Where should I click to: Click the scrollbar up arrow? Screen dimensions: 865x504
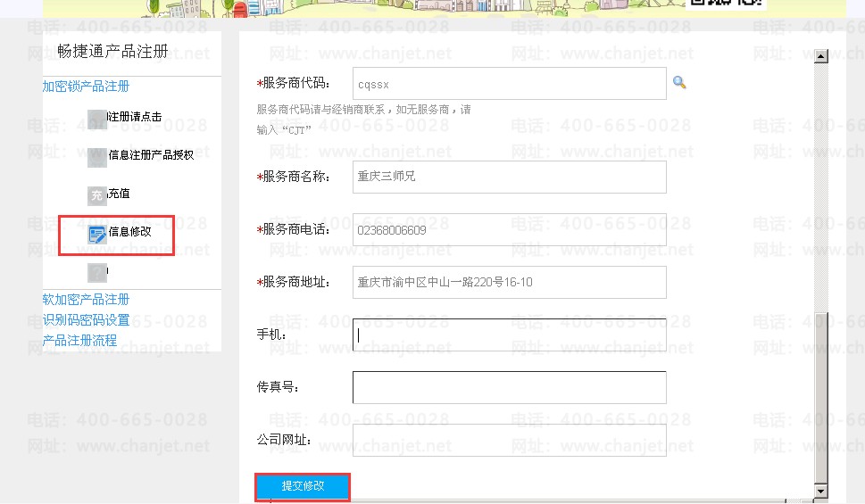click(x=821, y=55)
